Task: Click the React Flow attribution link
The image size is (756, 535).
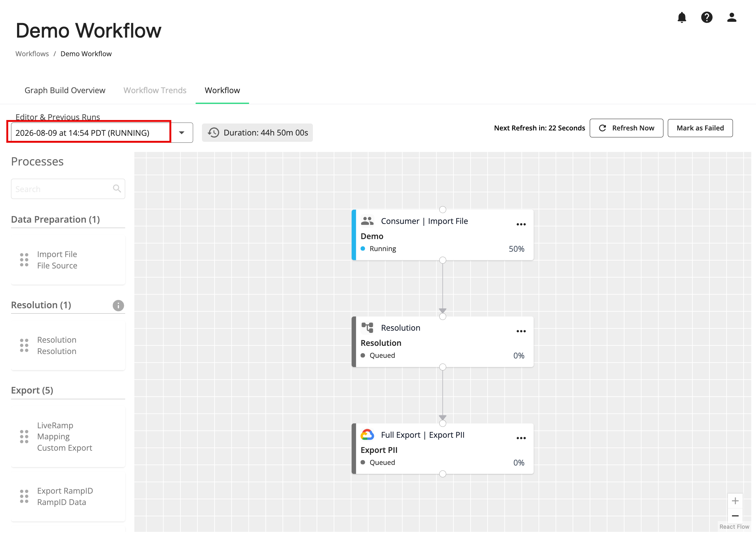Action: [x=734, y=526]
